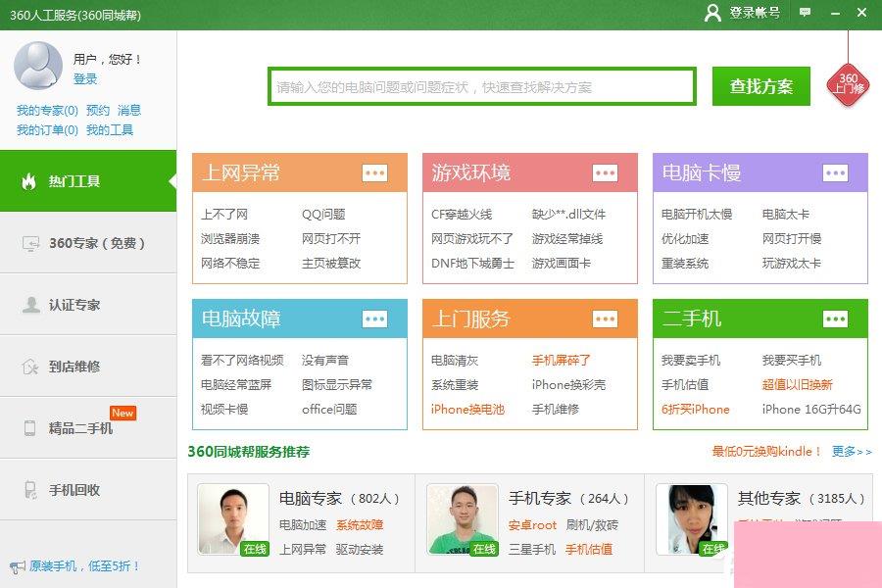Viewport: 882px width, 588px height.
Task: Select office问题 option
Action: [329, 409]
